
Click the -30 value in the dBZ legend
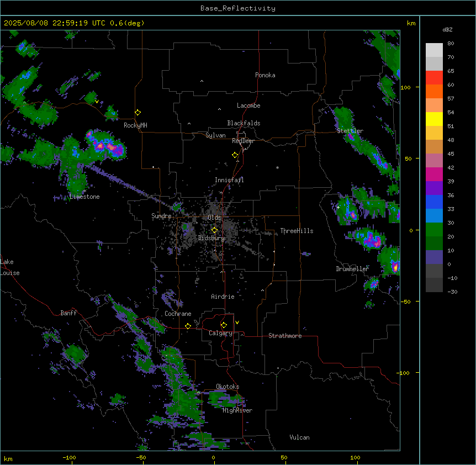452,292
